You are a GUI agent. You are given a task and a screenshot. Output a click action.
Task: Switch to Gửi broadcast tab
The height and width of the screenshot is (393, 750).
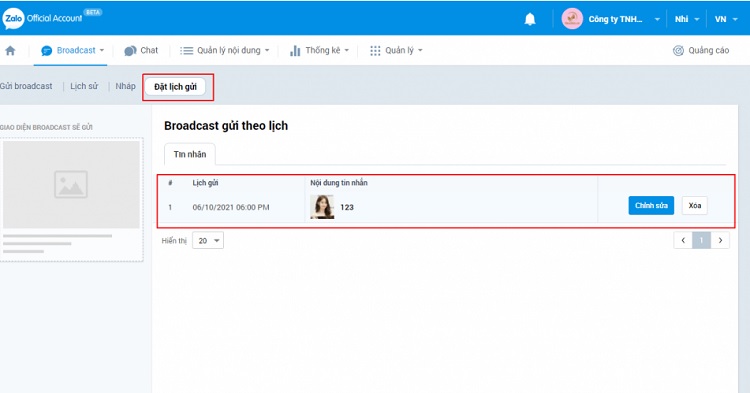(x=26, y=86)
